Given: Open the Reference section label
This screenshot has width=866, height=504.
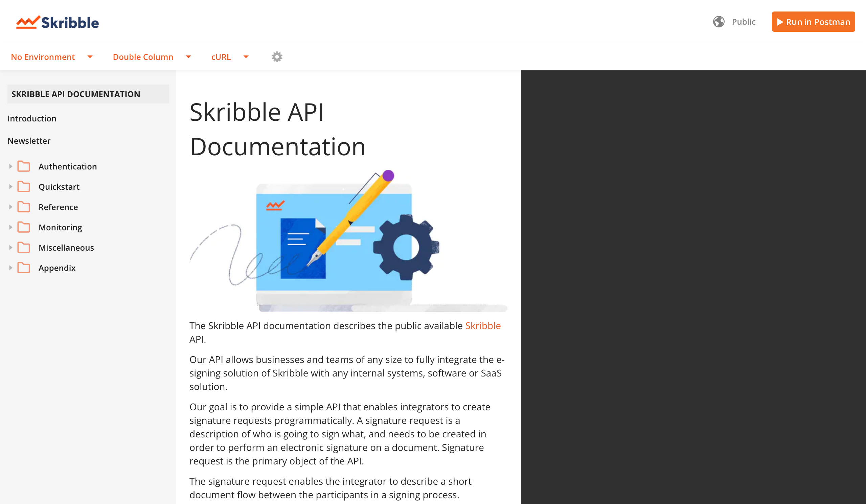Looking at the screenshot, I should coord(58,207).
